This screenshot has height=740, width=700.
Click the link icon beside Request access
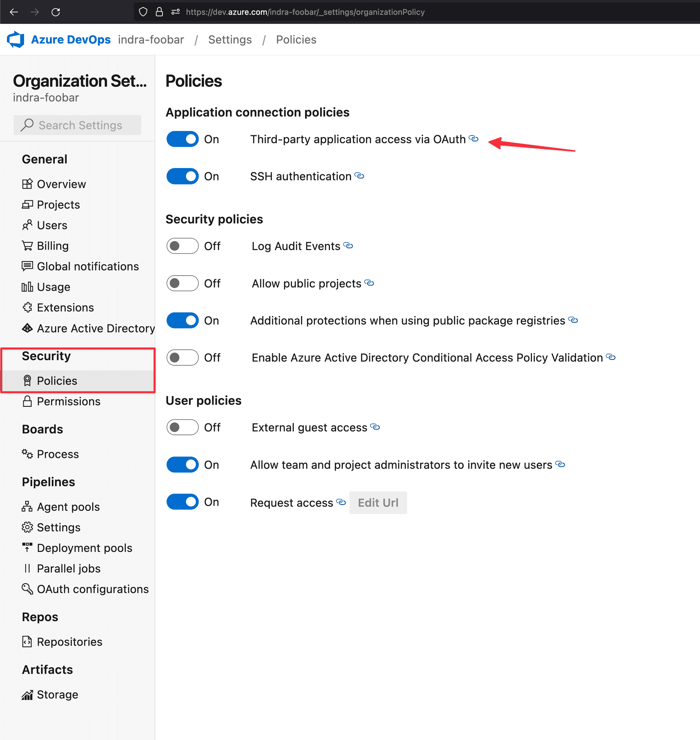coord(341,502)
